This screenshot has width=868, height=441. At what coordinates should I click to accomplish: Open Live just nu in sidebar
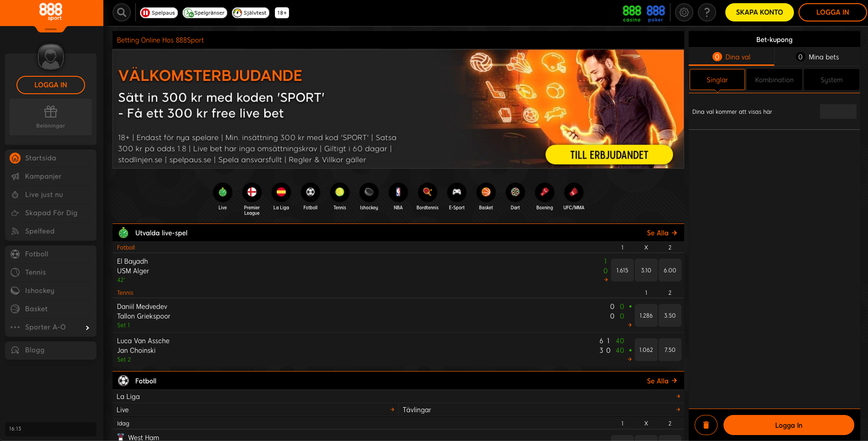[x=51, y=195]
